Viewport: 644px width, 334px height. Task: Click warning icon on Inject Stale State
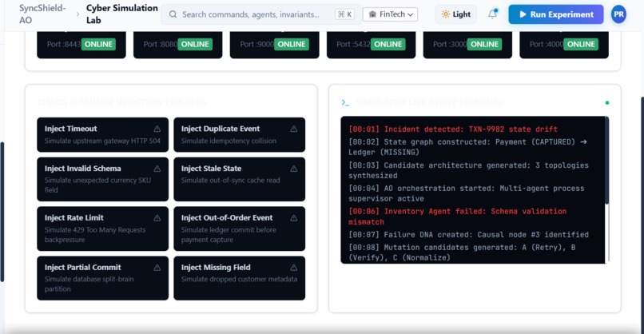(294, 169)
